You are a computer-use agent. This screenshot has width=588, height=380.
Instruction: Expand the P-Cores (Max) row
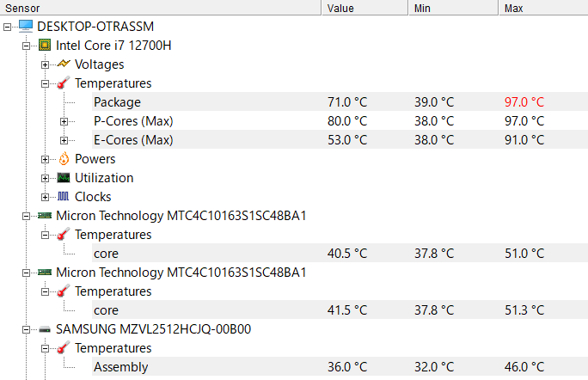click(x=64, y=121)
